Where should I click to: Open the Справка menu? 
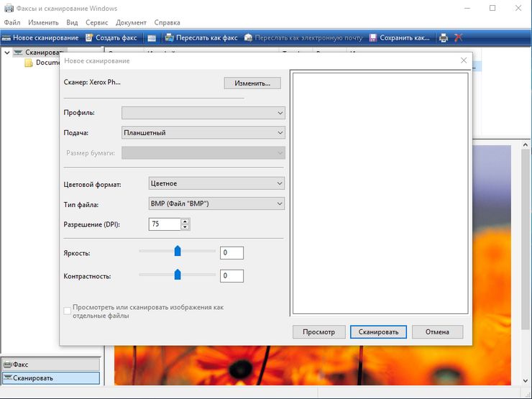point(167,22)
